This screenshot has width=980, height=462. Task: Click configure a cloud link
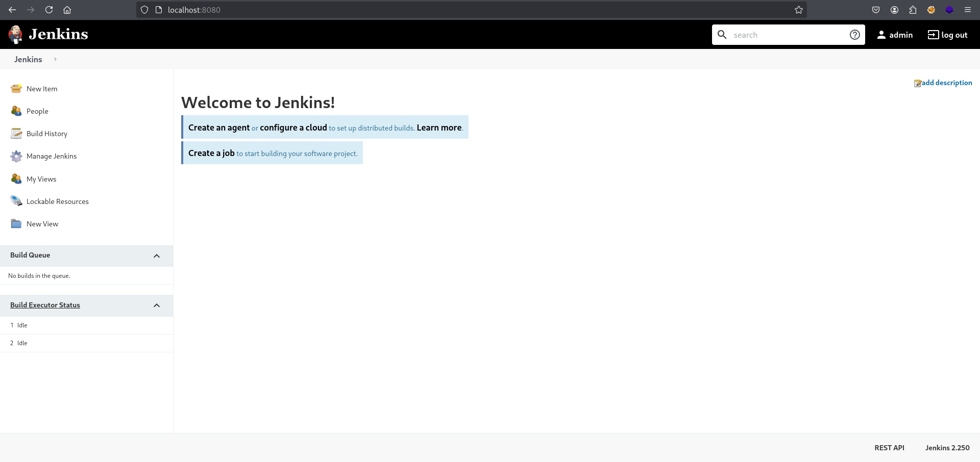click(x=293, y=127)
